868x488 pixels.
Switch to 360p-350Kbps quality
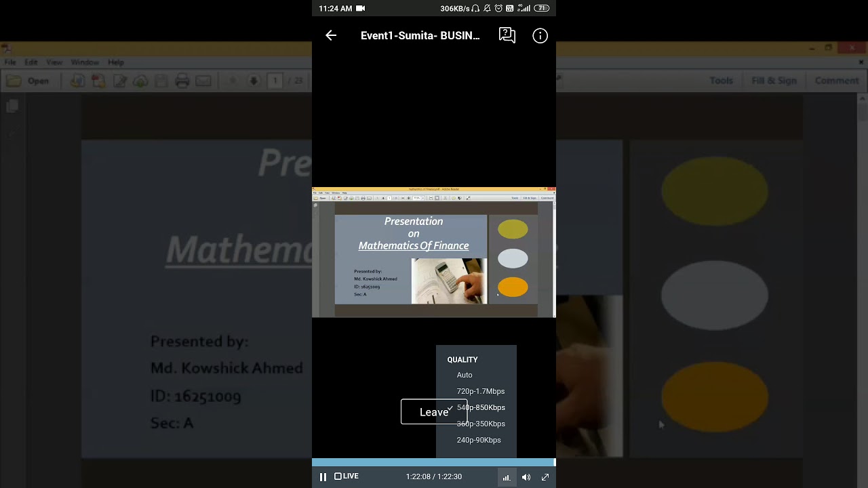(x=481, y=424)
